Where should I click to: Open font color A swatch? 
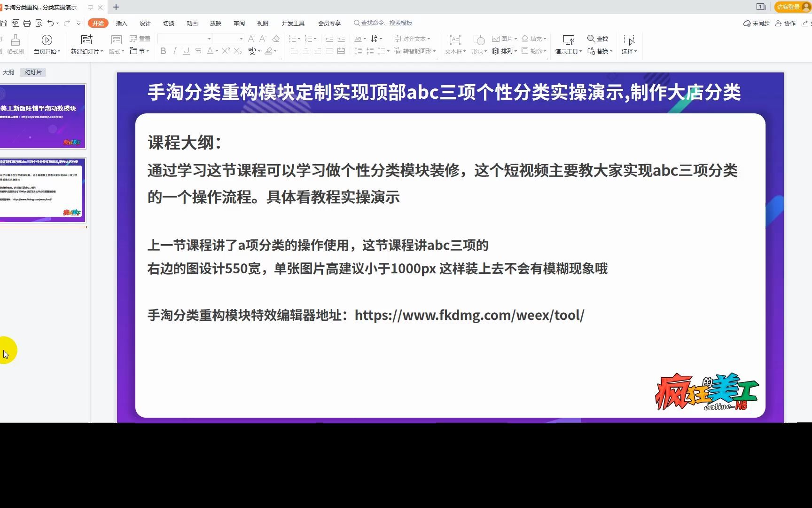click(x=210, y=51)
